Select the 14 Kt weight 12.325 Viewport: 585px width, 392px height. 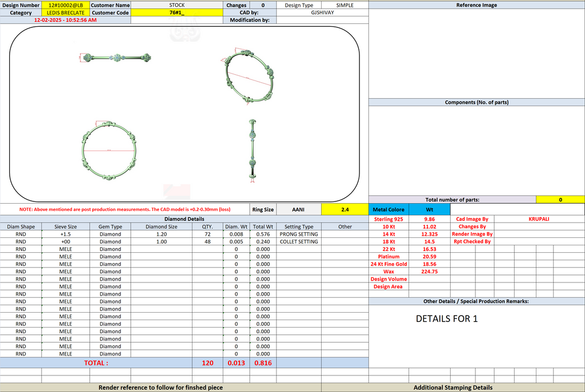[430, 234]
